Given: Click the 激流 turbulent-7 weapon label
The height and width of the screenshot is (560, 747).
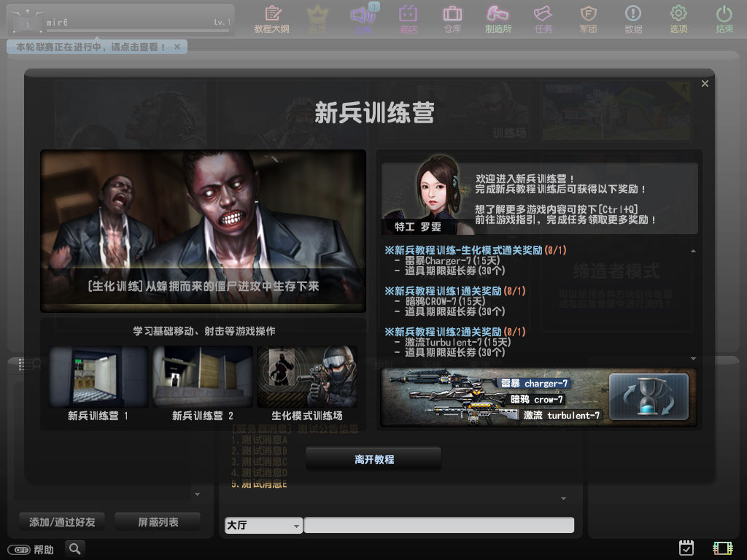Looking at the screenshot, I should coord(561,415).
